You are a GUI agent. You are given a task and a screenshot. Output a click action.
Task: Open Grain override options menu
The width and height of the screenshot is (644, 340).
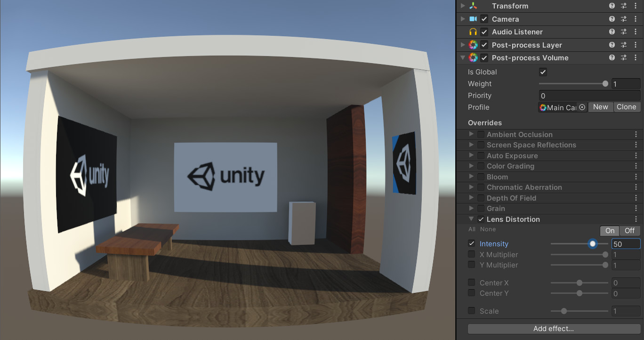tap(636, 209)
